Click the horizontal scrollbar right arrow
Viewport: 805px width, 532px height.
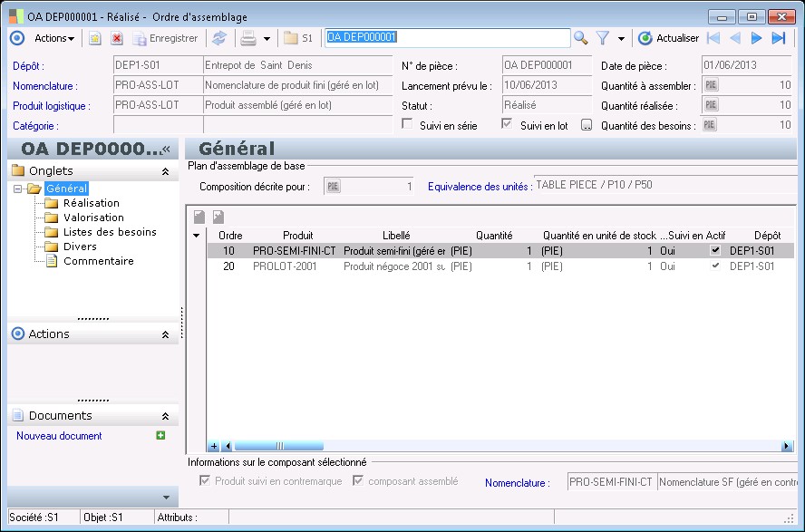(786, 446)
